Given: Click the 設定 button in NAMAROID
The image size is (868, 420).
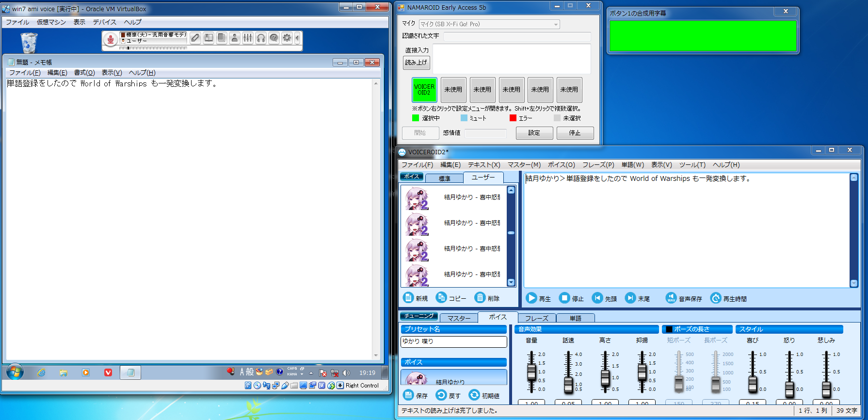Looking at the screenshot, I should coord(534,133).
